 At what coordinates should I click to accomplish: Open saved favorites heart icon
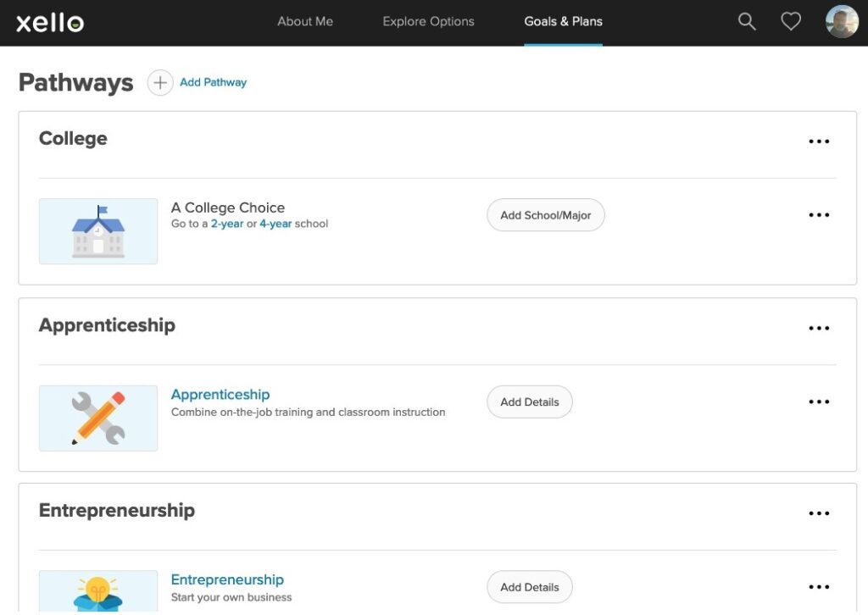click(x=791, y=22)
